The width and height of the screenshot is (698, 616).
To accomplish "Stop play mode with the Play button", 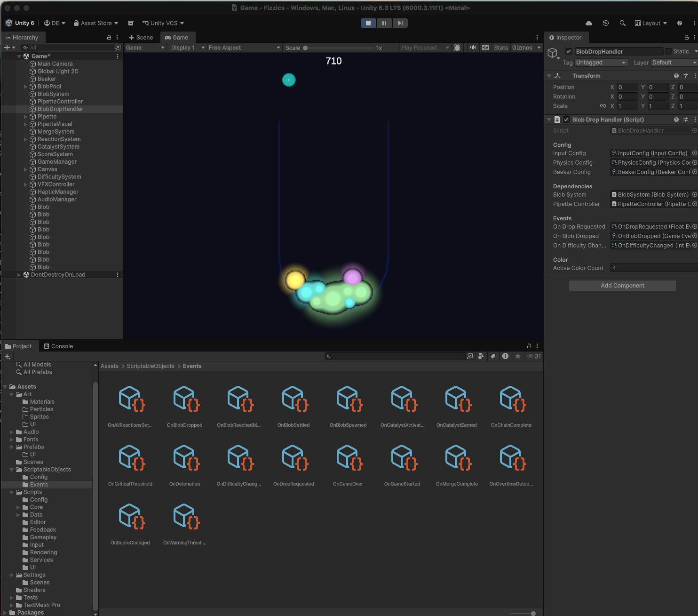I will click(368, 23).
